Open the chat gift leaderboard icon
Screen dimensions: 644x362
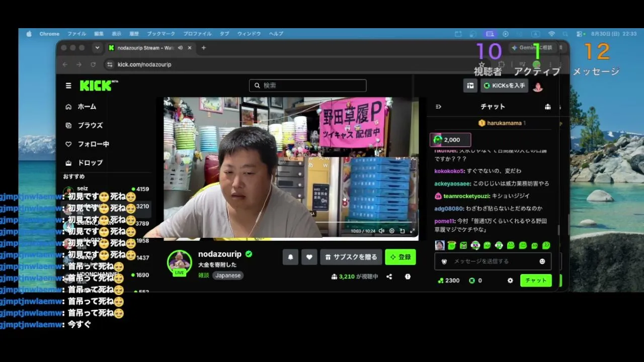click(x=547, y=107)
